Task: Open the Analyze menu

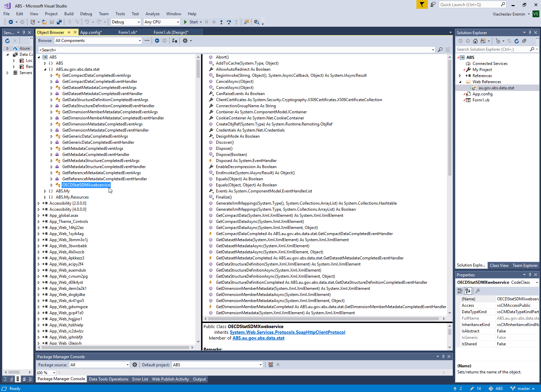Action: point(152,14)
